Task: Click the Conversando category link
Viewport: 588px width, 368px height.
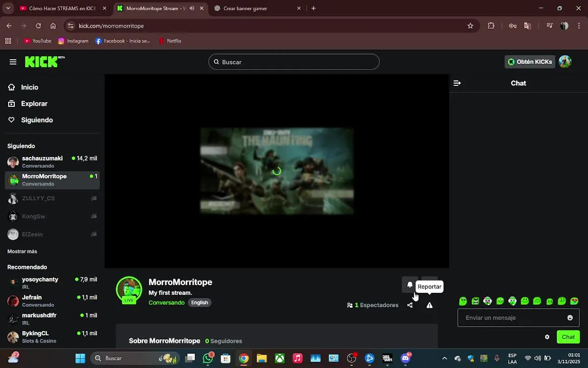Action: tap(166, 303)
